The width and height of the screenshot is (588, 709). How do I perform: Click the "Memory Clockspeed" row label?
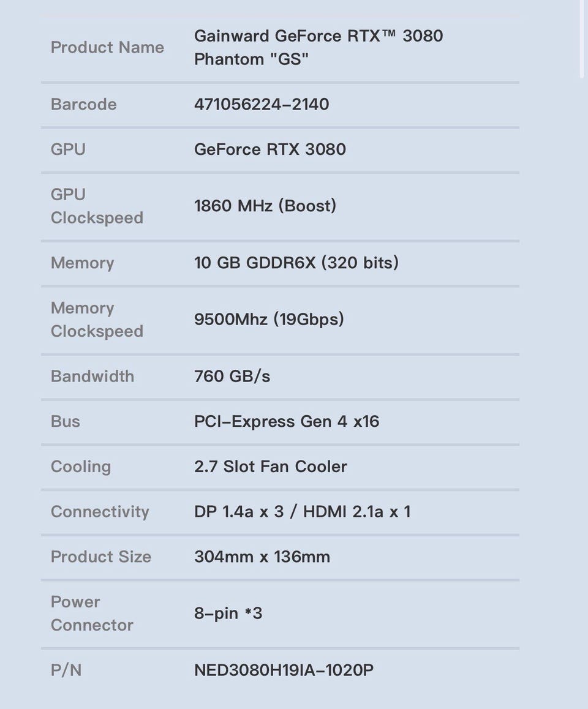pyautogui.click(x=97, y=320)
